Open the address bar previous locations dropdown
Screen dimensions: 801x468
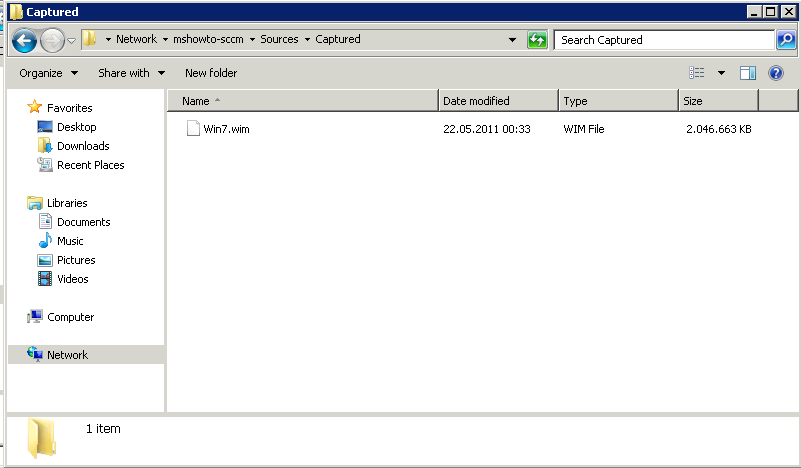tap(512, 40)
